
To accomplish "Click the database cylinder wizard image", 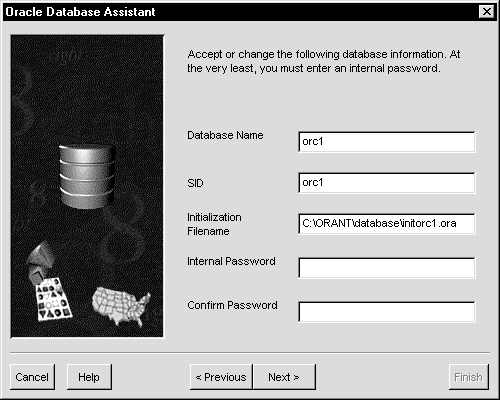I will click(x=87, y=187).
